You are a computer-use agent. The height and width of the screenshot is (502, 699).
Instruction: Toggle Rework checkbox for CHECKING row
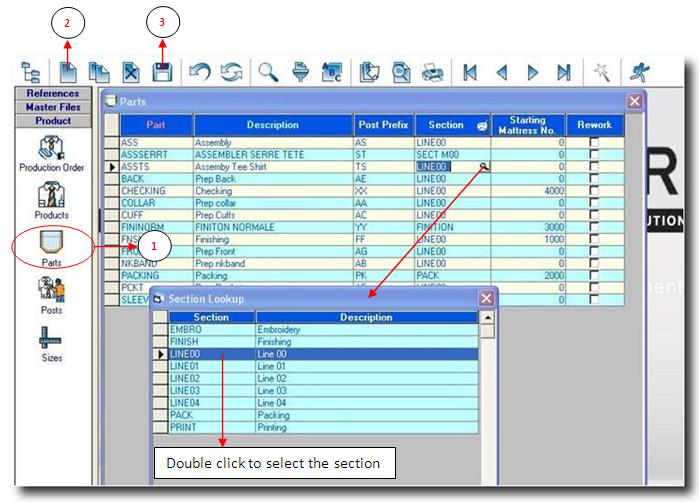click(595, 191)
